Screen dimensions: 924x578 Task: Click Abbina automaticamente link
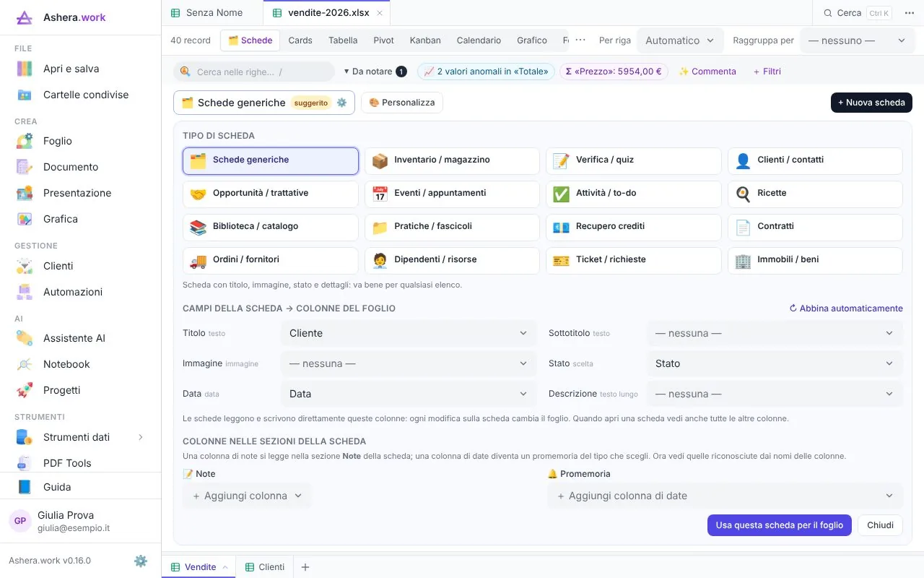pos(846,309)
